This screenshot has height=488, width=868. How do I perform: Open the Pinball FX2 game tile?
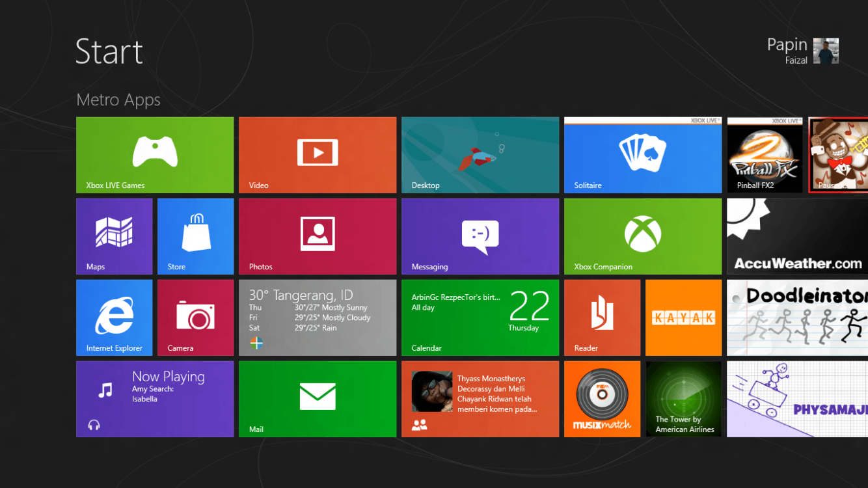(x=765, y=155)
